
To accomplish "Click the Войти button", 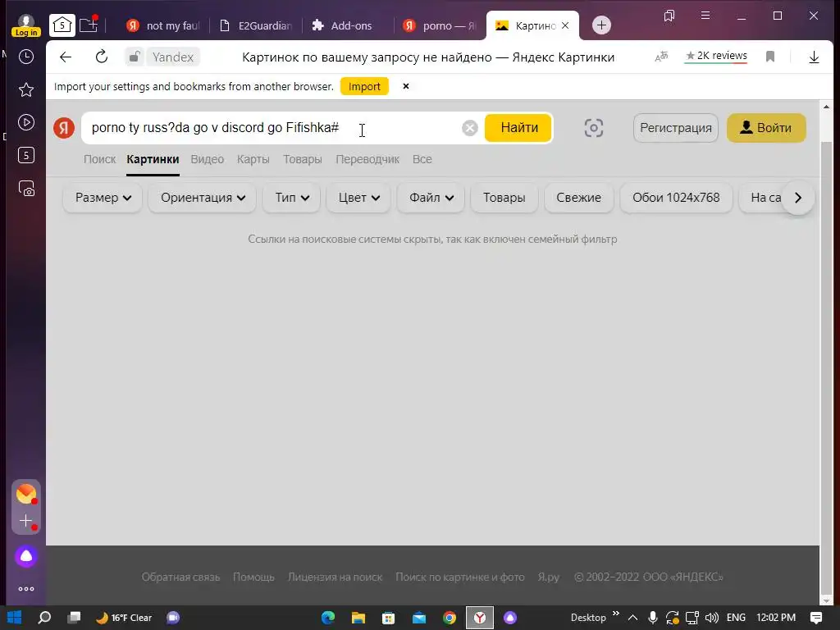I will [766, 128].
